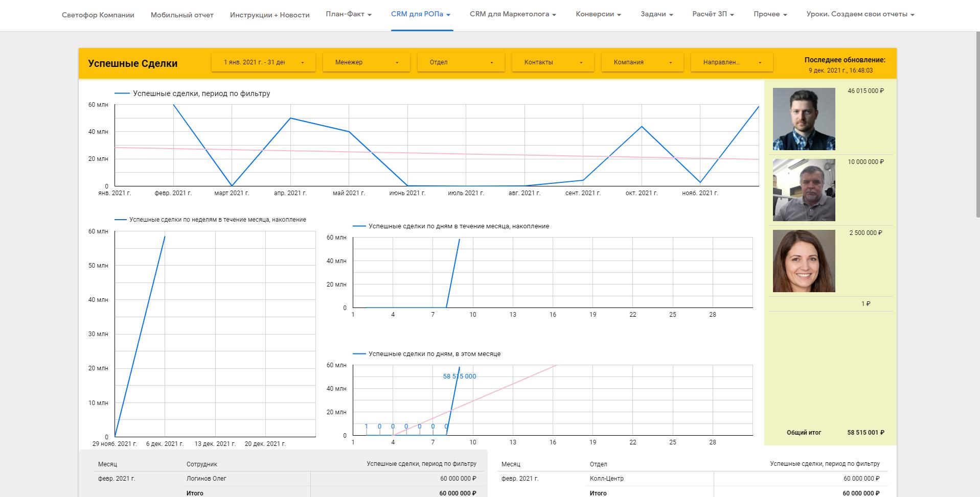Open the date range filter
Viewport: 980px width, 497px height.
(264, 62)
